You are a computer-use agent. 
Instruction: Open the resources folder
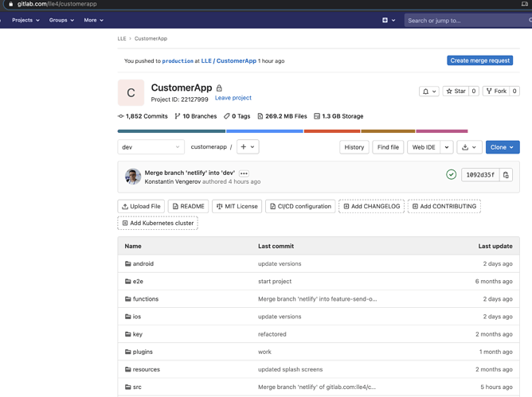(147, 369)
